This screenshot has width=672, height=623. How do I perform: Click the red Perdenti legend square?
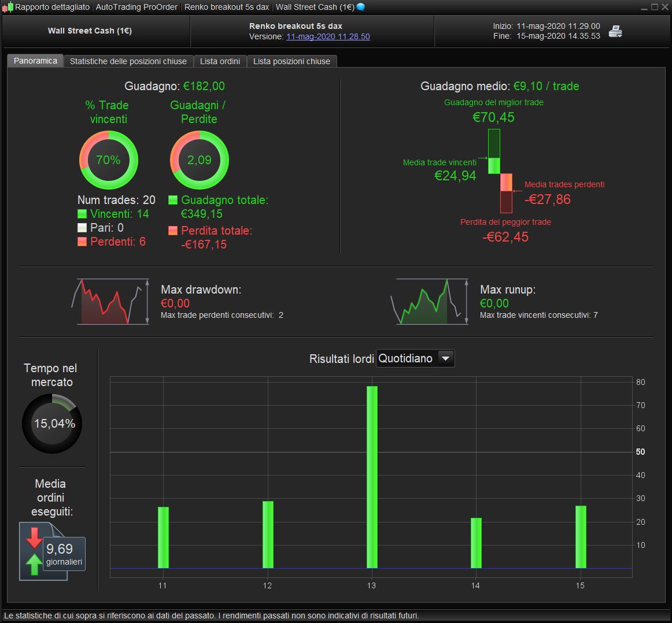[82, 242]
